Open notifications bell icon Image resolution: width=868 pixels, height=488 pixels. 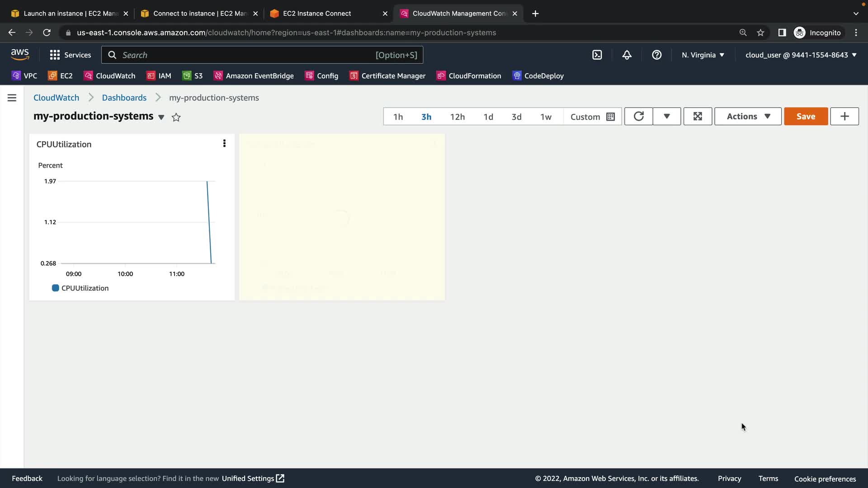[x=627, y=55]
